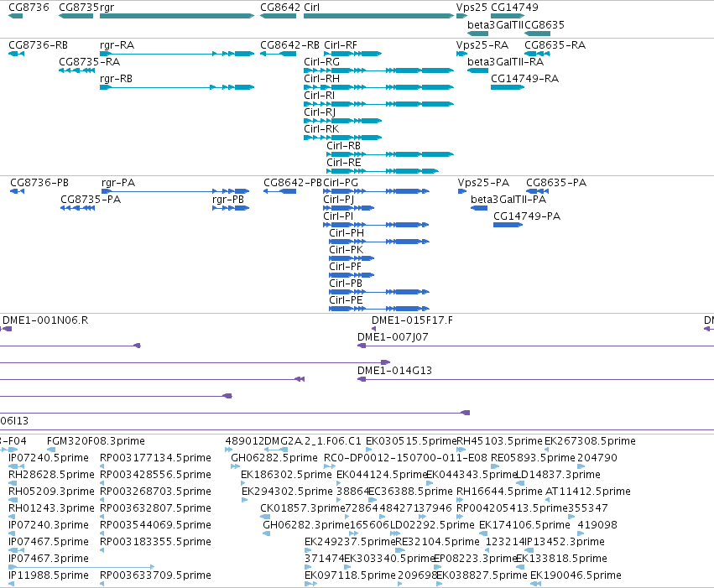714x588 pixels.
Task: Select the DME1-007J07 BAC label
Action: [393, 338]
